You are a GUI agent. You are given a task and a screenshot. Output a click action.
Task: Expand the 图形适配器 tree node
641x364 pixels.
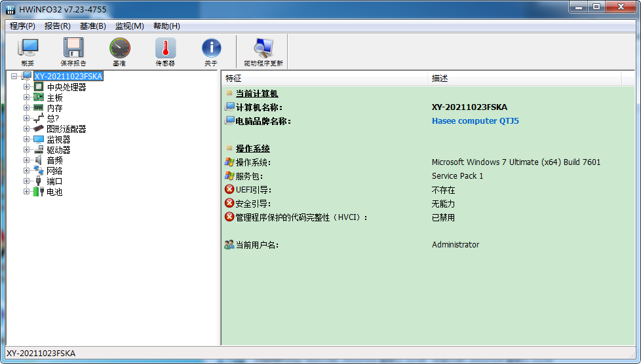pos(26,129)
